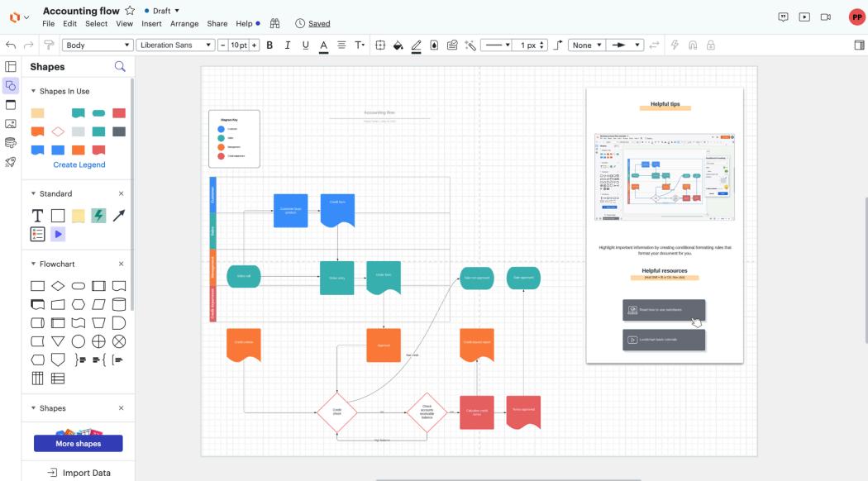Click the magic wand icon

(470, 45)
